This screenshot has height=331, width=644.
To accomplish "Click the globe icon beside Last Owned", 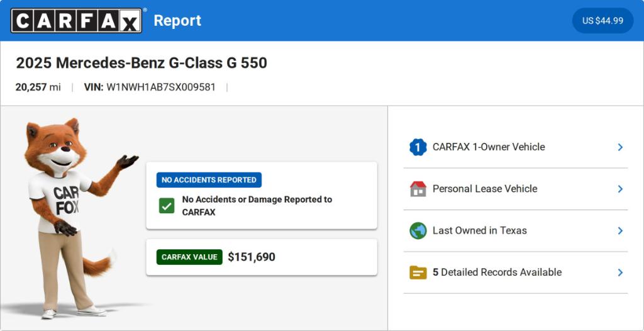I will point(418,231).
